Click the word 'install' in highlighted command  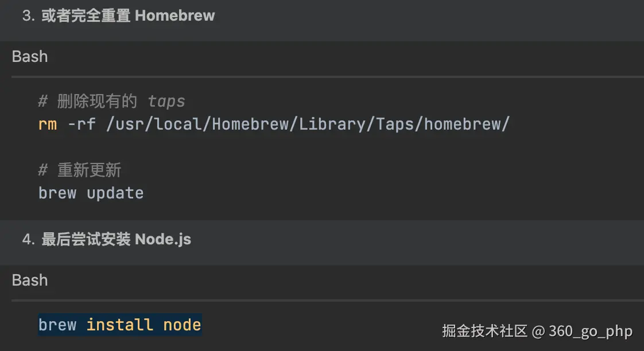tap(119, 325)
